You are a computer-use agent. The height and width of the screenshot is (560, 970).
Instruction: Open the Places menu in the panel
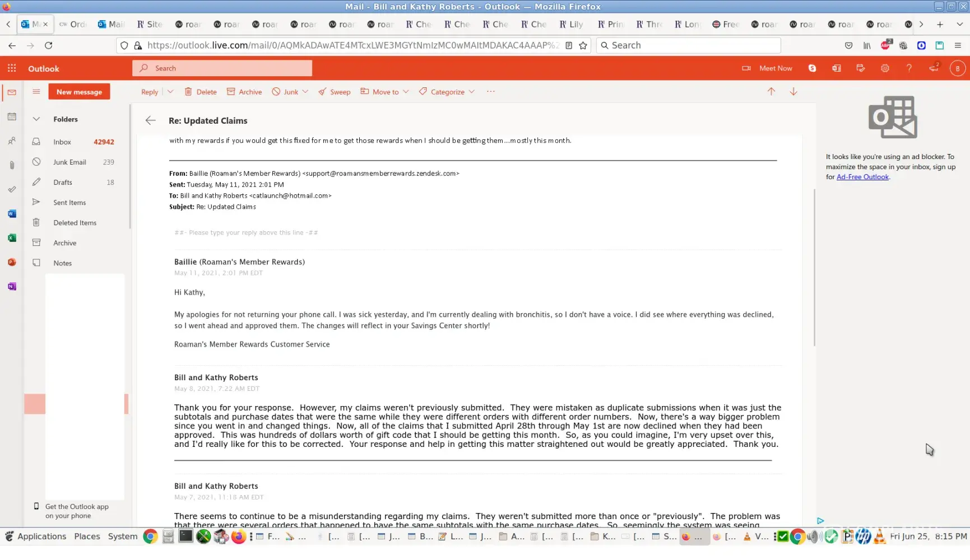pos(87,536)
